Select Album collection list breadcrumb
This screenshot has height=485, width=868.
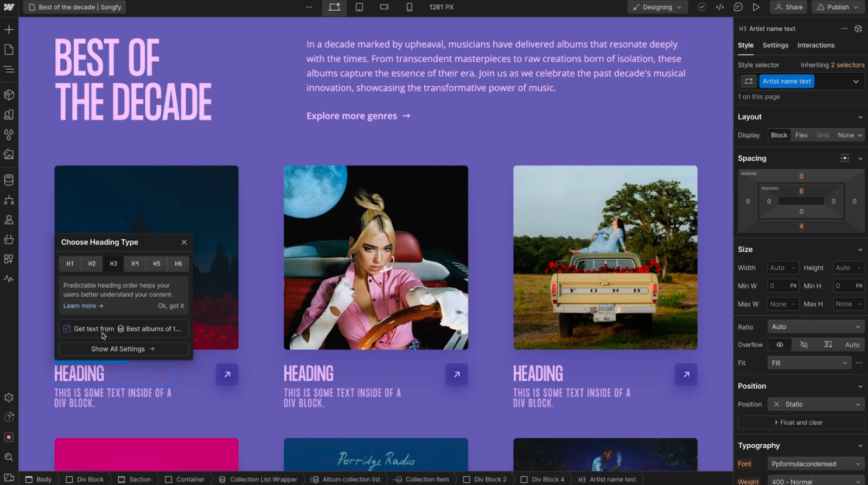click(346, 480)
